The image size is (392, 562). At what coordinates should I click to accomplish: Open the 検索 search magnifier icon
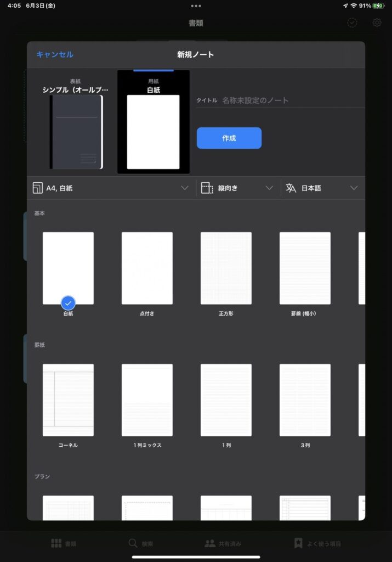(133, 543)
